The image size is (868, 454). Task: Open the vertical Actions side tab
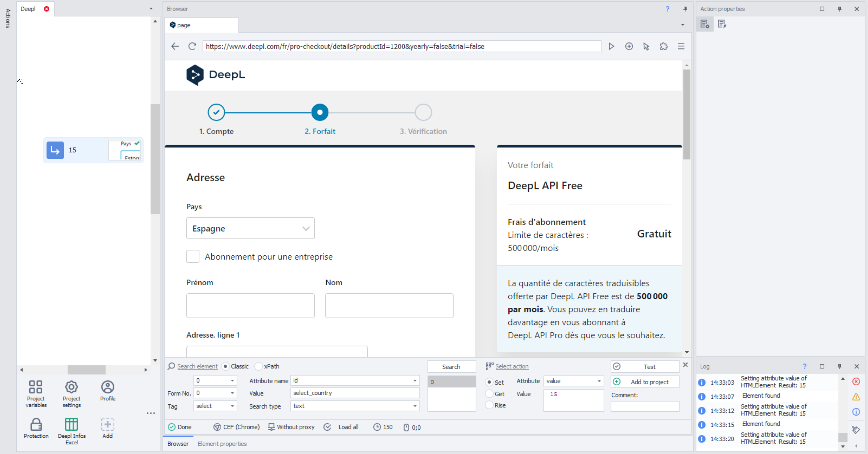click(8, 18)
